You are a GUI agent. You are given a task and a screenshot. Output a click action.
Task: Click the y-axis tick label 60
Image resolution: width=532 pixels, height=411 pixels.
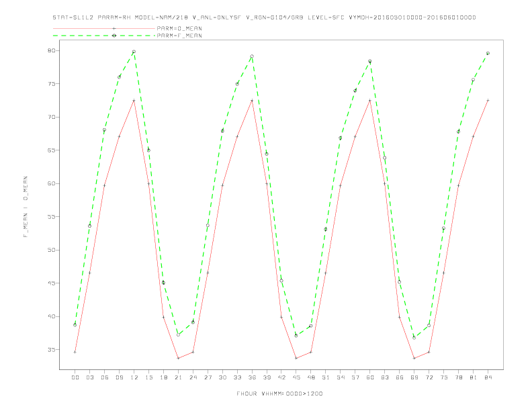(51, 183)
